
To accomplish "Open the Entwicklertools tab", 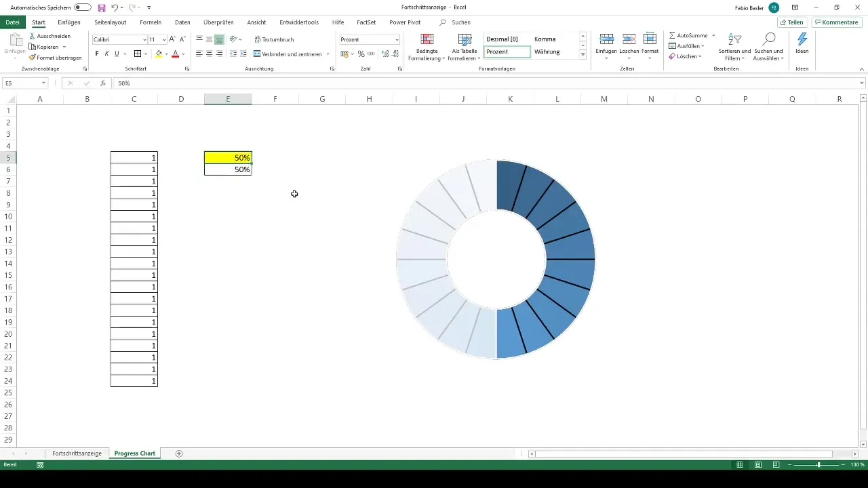I will click(x=299, y=22).
